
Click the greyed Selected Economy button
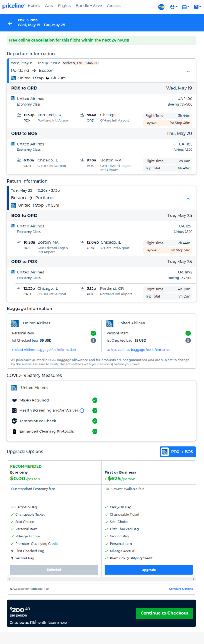click(x=54, y=570)
